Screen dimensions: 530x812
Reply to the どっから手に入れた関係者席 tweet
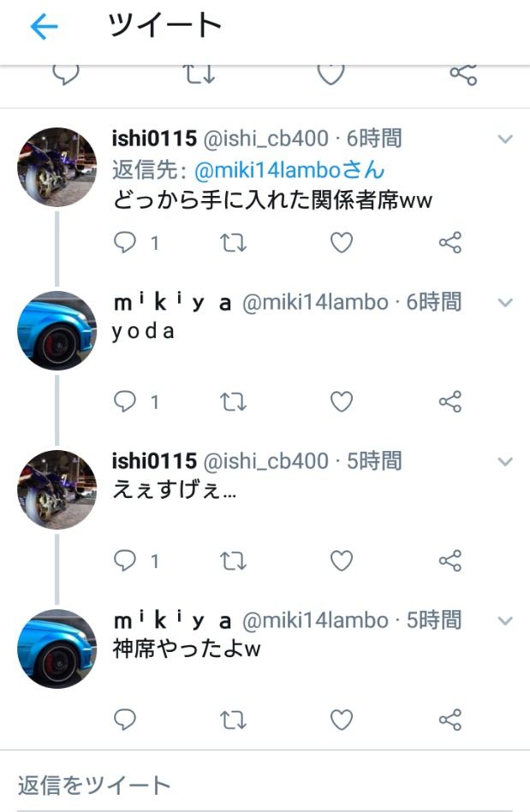pos(125,242)
